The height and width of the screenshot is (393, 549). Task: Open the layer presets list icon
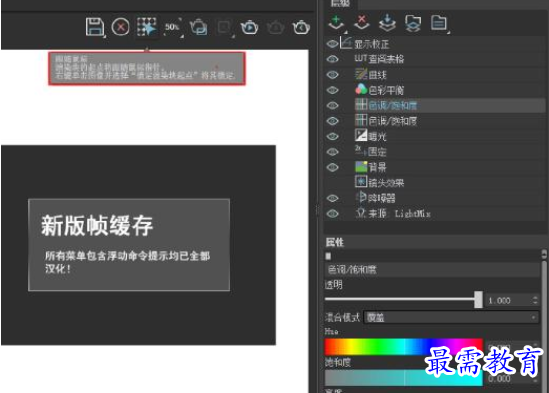click(439, 23)
